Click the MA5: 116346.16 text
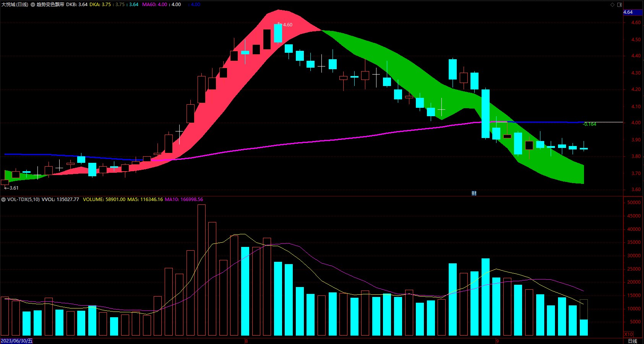This screenshot has width=644, height=344. click(145, 200)
